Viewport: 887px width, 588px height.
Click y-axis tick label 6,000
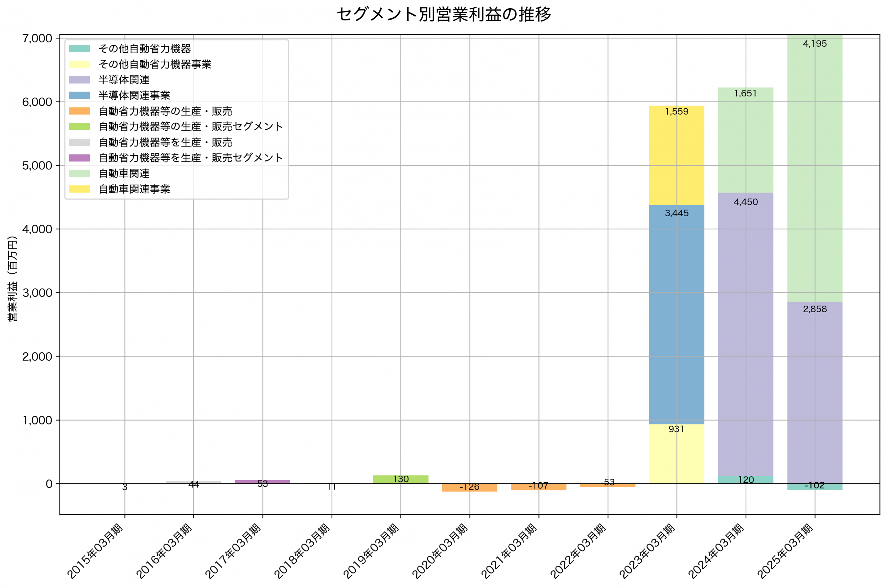pos(37,102)
